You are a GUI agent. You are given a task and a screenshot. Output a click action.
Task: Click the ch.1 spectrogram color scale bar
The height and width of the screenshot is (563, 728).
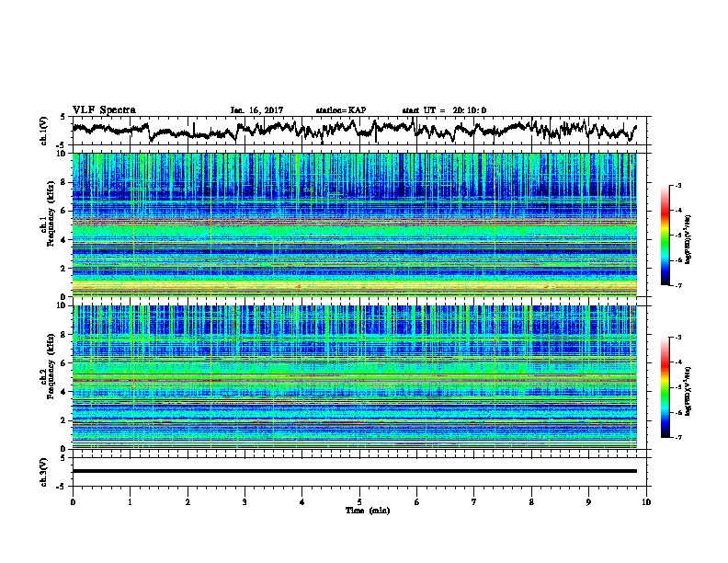click(665, 236)
